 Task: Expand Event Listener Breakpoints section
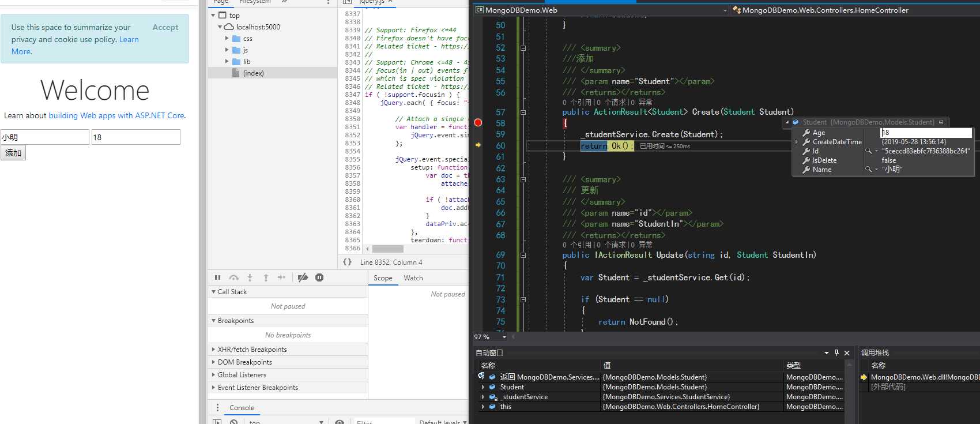coord(213,388)
